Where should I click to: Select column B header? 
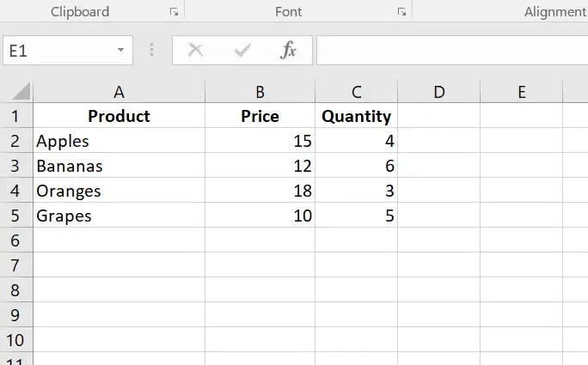pyautogui.click(x=260, y=92)
